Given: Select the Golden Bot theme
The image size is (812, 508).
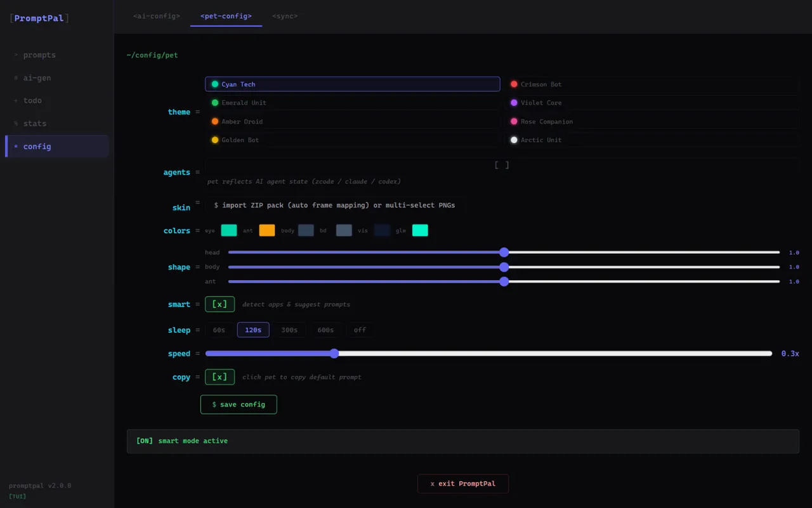Looking at the screenshot, I should [352, 140].
